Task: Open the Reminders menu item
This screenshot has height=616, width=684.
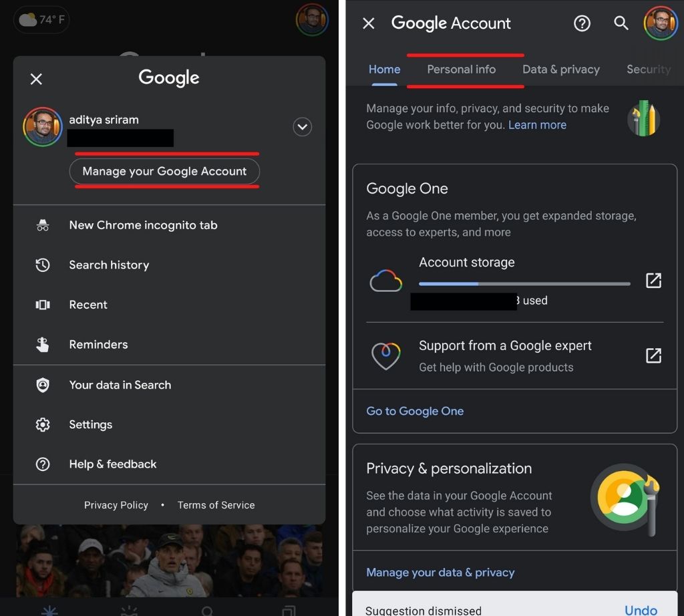Action: (x=98, y=345)
